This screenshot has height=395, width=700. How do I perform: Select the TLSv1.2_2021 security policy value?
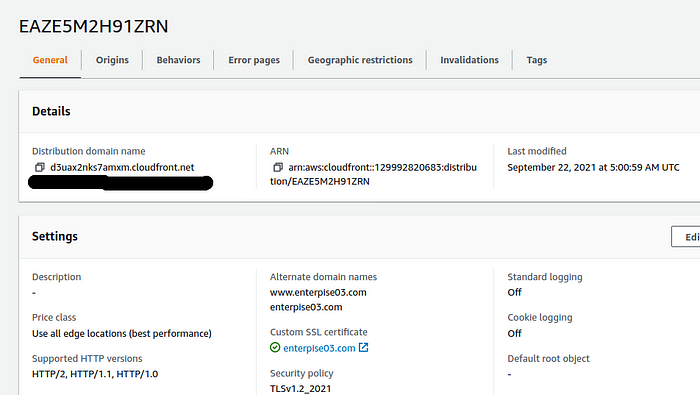(300, 389)
